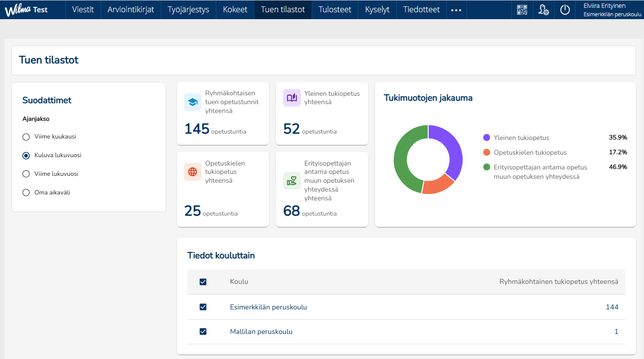Open user settings gear icon

[543, 10]
